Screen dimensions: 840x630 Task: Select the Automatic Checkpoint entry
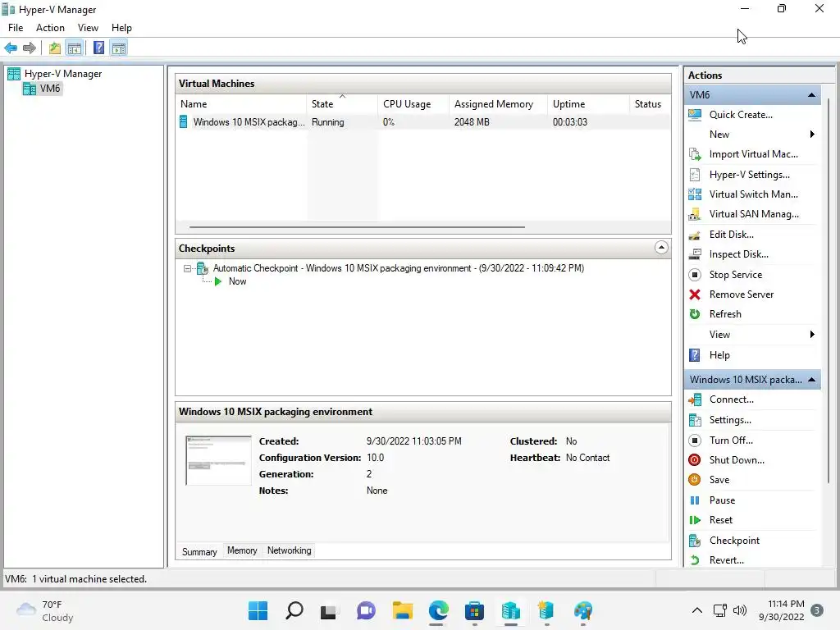pos(398,268)
